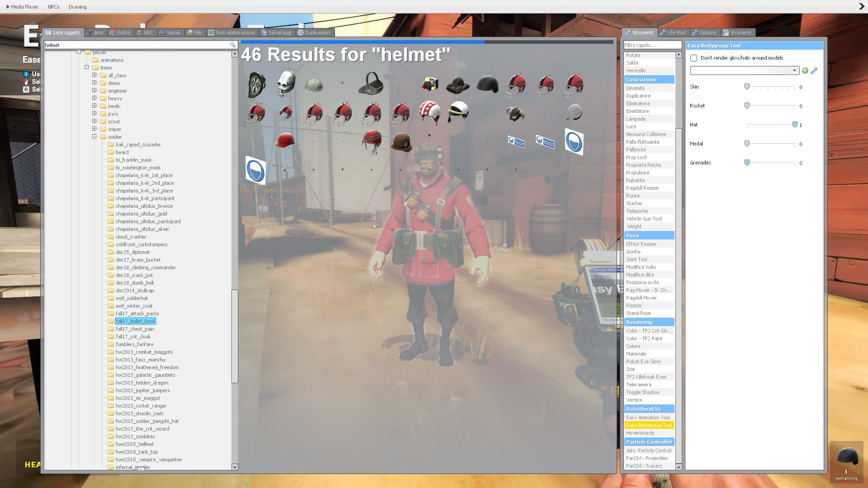Open the bodygroup preset dropdown
Screen dimensions: 868x488
(795, 70)
